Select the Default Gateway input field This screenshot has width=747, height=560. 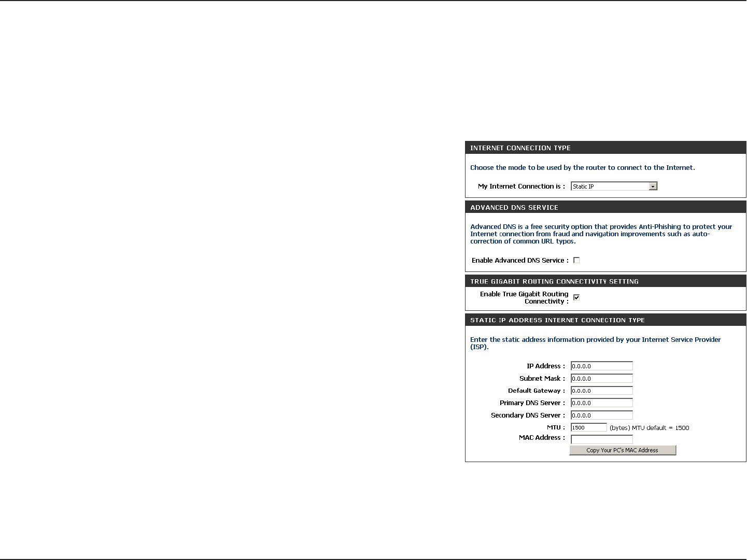pyautogui.click(x=601, y=391)
